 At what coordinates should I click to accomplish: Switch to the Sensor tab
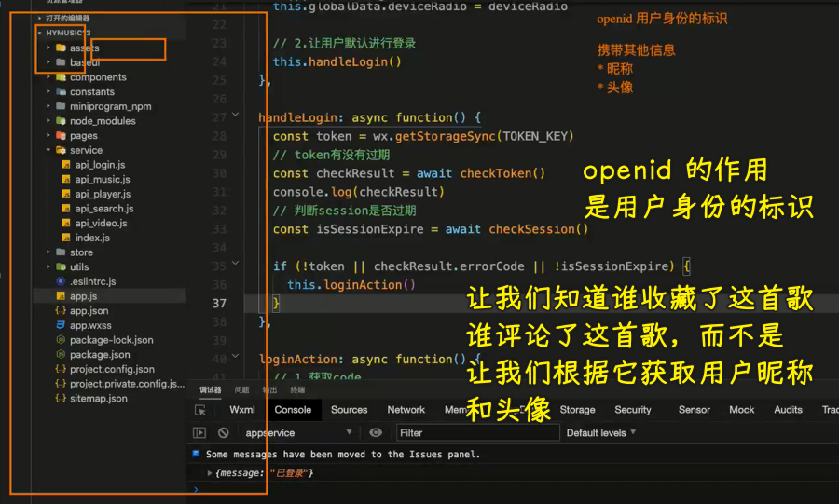[x=694, y=410]
